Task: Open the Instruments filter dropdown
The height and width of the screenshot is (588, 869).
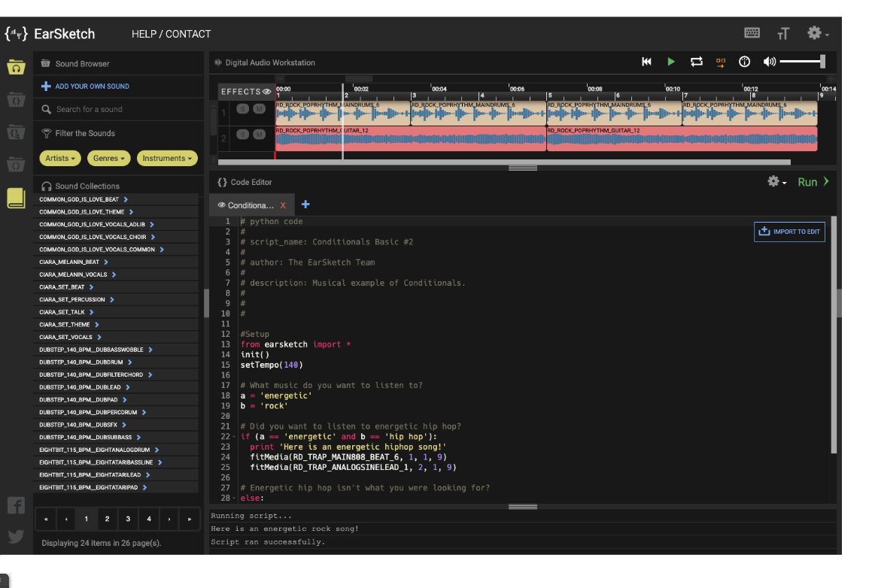Action: click(167, 159)
